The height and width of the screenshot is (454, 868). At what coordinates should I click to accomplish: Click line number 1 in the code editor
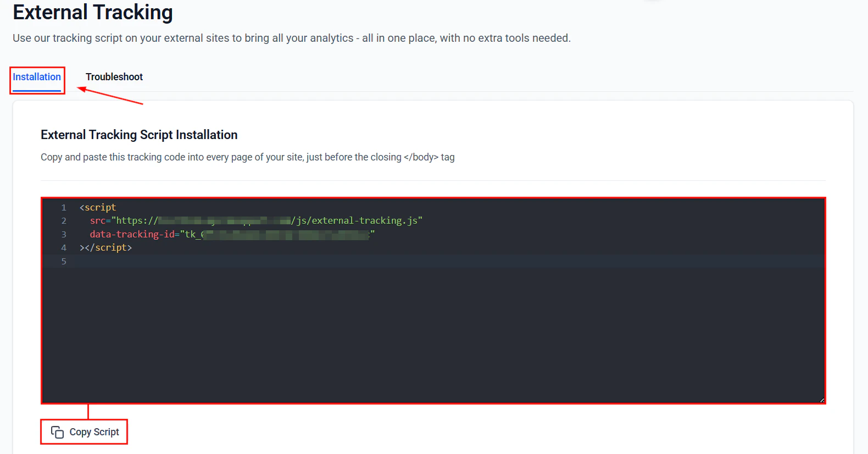coord(64,208)
